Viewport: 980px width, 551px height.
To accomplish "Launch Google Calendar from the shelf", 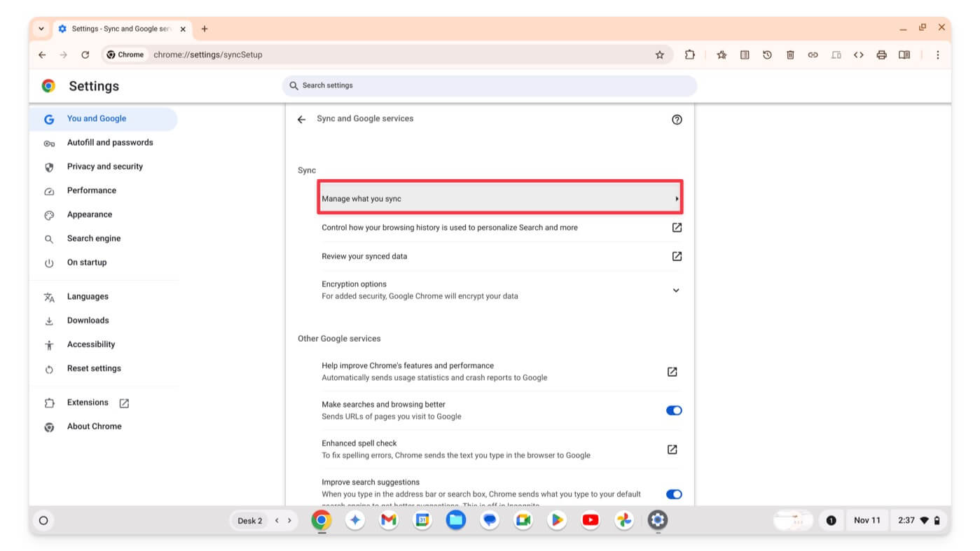I will [422, 520].
